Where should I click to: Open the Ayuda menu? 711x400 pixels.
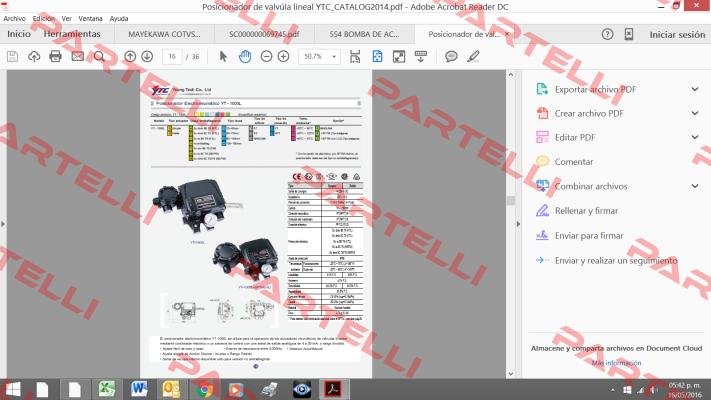[119, 19]
